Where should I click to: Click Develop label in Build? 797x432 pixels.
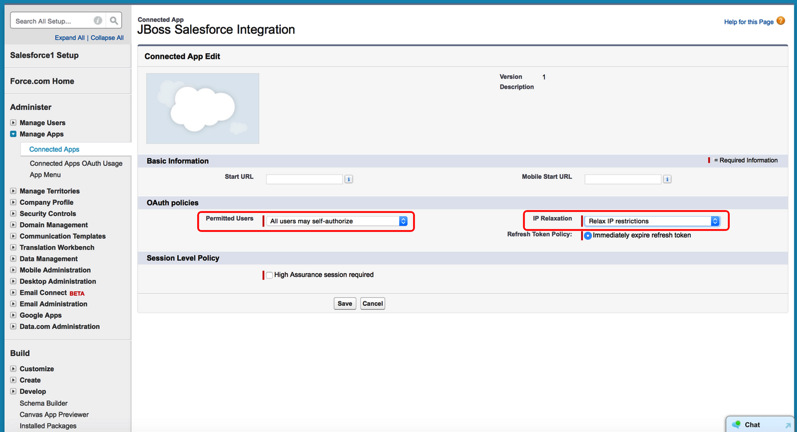33,391
